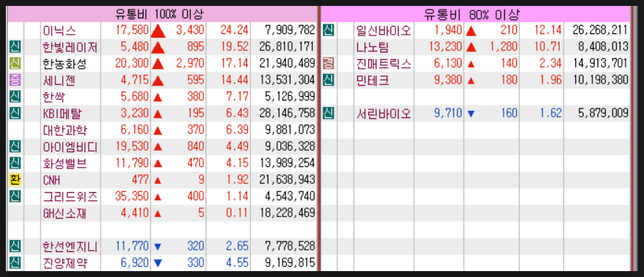Click the price 477 for CNH
This screenshot has height=277, width=644.
coord(140,180)
